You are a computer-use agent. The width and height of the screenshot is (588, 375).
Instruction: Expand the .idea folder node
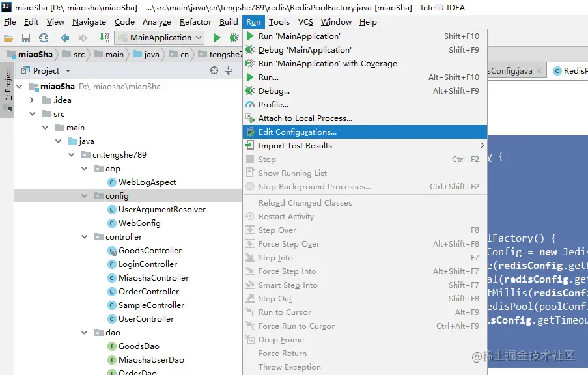click(x=32, y=100)
